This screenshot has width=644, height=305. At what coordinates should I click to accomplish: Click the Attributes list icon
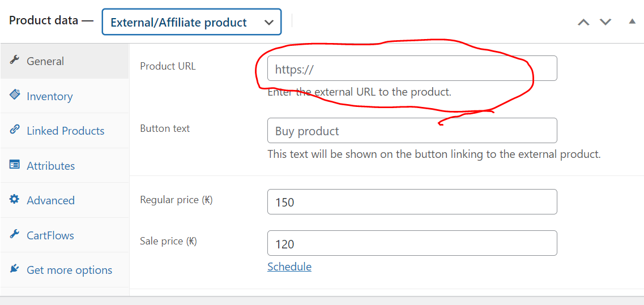point(15,165)
